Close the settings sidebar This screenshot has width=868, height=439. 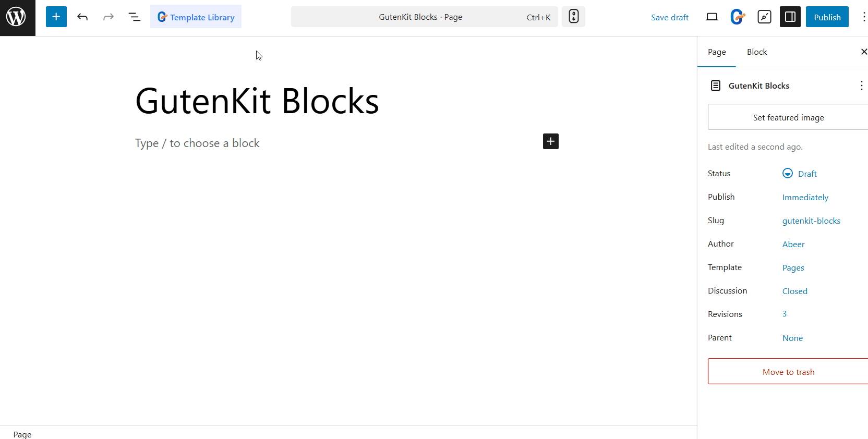(864, 52)
